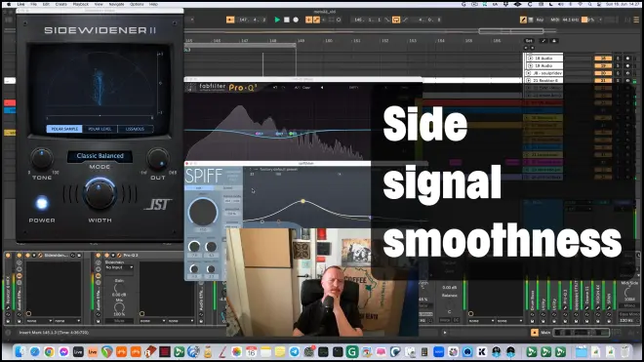The image size is (644, 362).
Task: Switch Sidewidener display to Polar Level
Action: coord(100,129)
